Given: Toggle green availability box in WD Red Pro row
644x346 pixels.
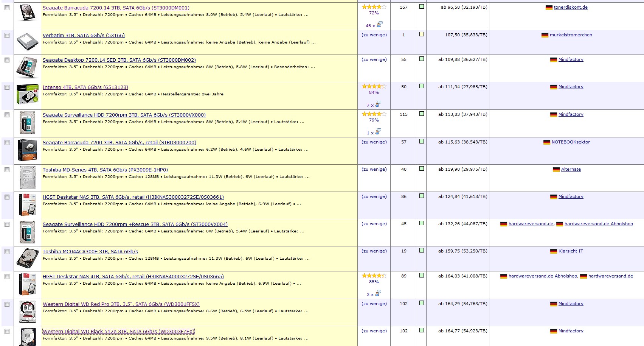Looking at the screenshot, I should [422, 303].
